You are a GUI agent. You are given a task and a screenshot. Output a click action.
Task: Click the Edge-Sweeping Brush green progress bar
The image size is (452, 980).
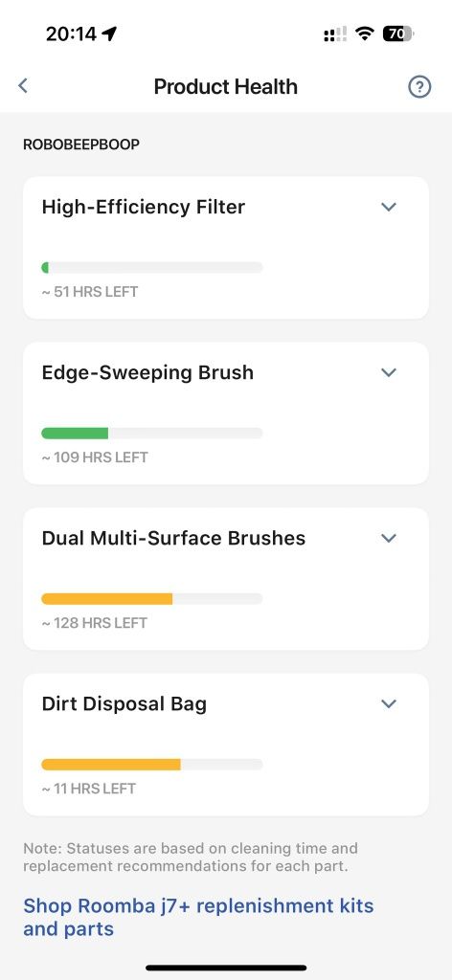point(75,434)
